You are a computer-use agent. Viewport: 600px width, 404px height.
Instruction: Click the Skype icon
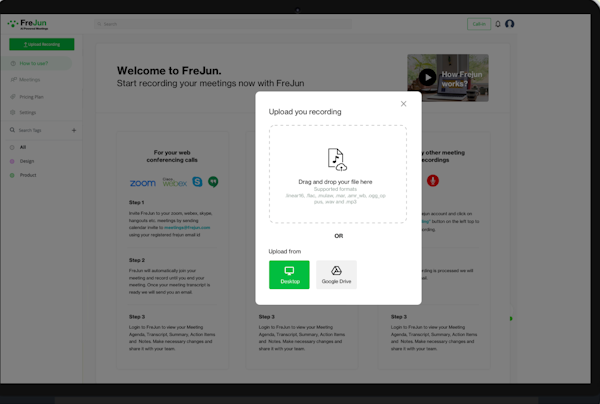tap(197, 181)
